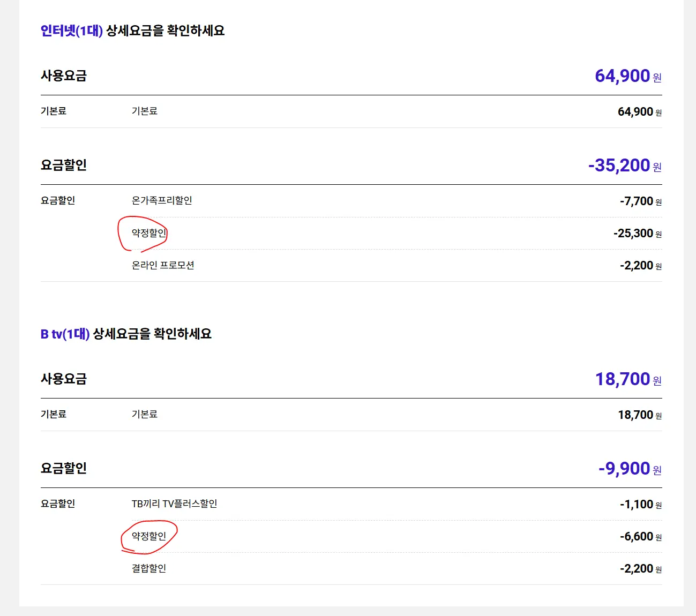
Task: Select the TB끼리 TV플러스할인 label
Action: tap(175, 504)
